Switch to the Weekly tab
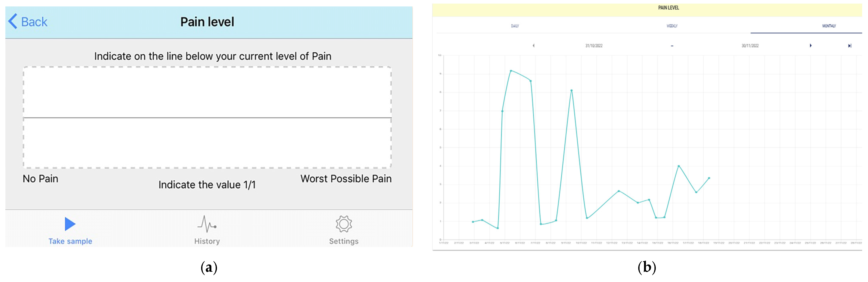The height and width of the screenshot is (282, 868). pyautogui.click(x=672, y=26)
